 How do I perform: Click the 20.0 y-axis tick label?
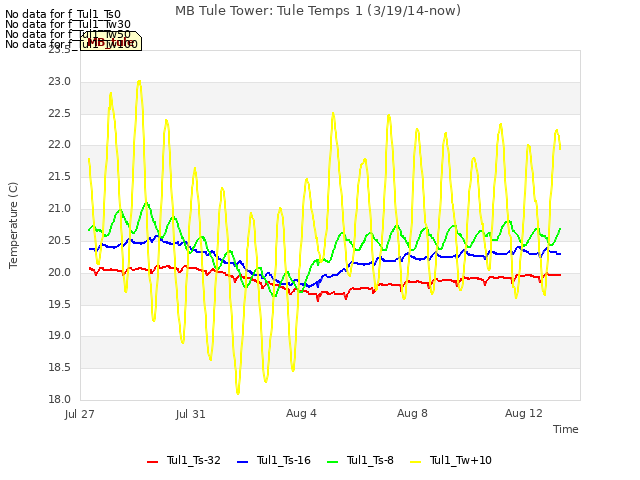pos(60,272)
